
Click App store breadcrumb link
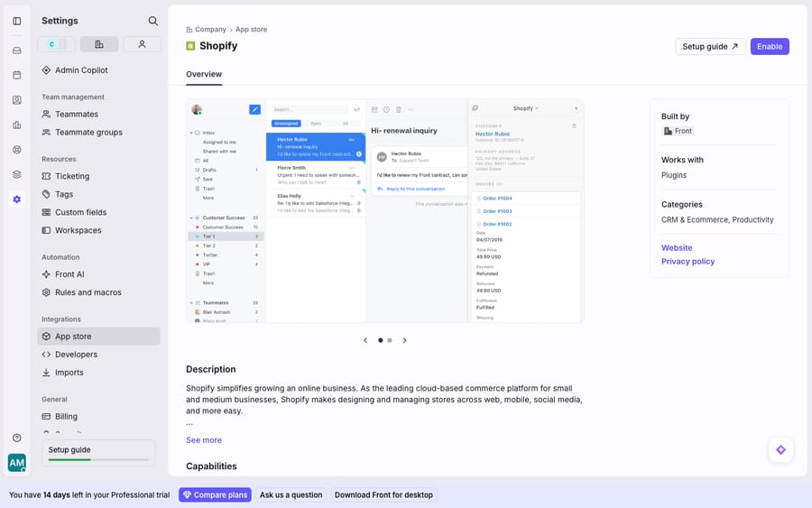point(251,30)
